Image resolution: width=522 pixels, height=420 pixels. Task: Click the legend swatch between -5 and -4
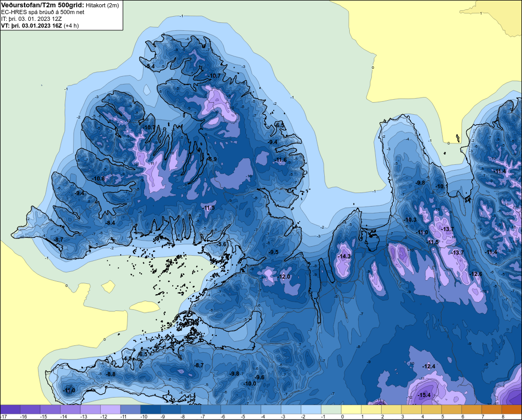251,410
